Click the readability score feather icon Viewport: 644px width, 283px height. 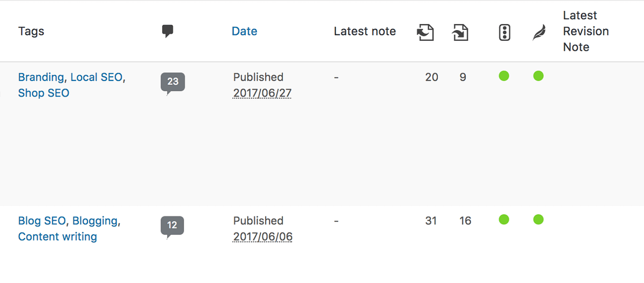click(x=538, y=33)
